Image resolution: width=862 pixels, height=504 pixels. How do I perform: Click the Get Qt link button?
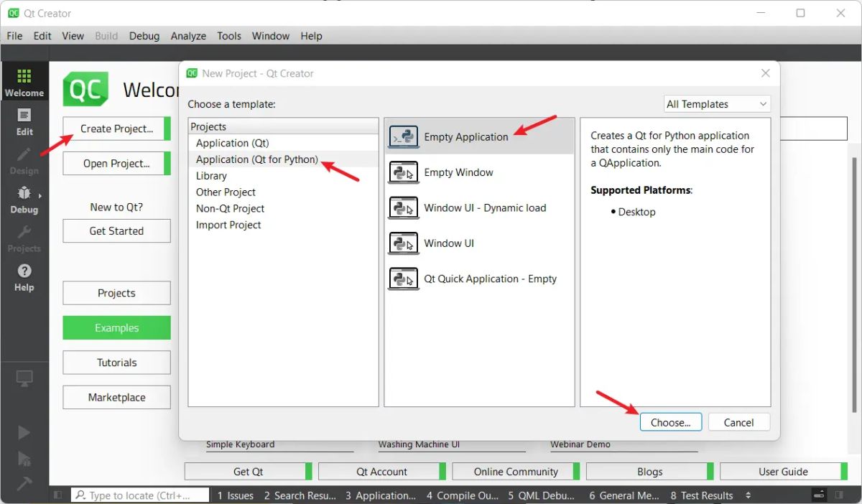tap(248, 472)
